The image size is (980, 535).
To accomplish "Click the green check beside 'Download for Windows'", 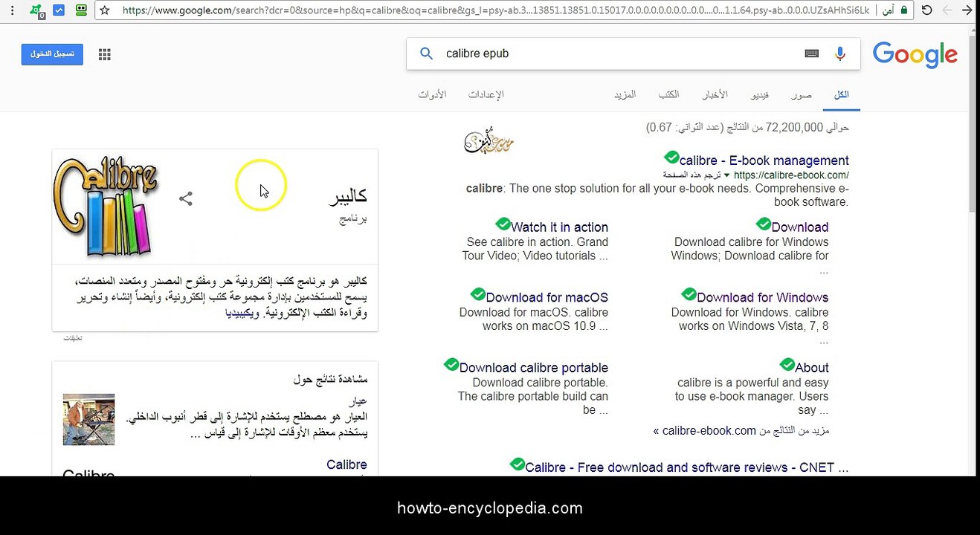I will point(689,295).
